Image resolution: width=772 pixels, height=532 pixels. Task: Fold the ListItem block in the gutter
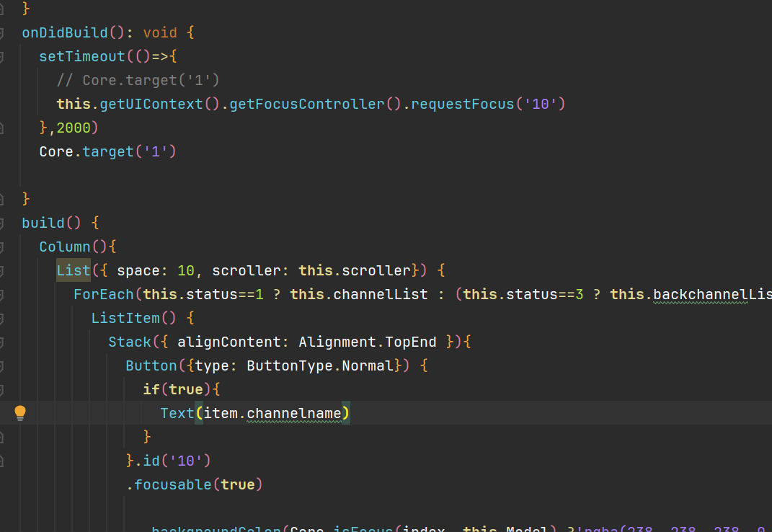tap(2, 318)
